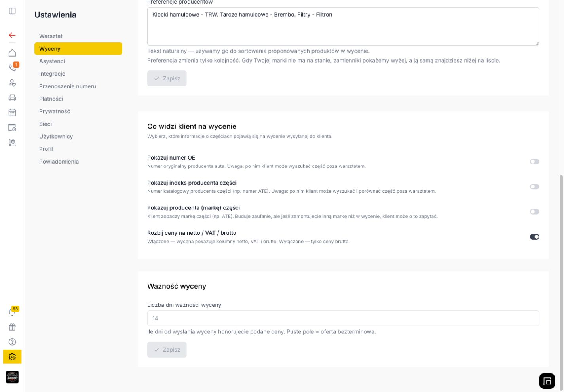Go to Sieci settings
The image size is (564, 392).
tap(78, 124)
